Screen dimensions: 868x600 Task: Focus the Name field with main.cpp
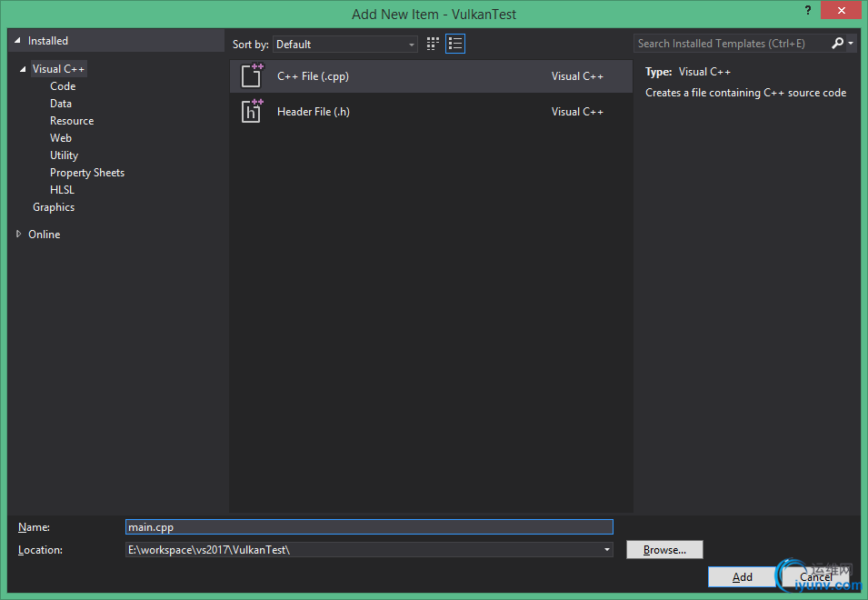(x=369, y=527)
